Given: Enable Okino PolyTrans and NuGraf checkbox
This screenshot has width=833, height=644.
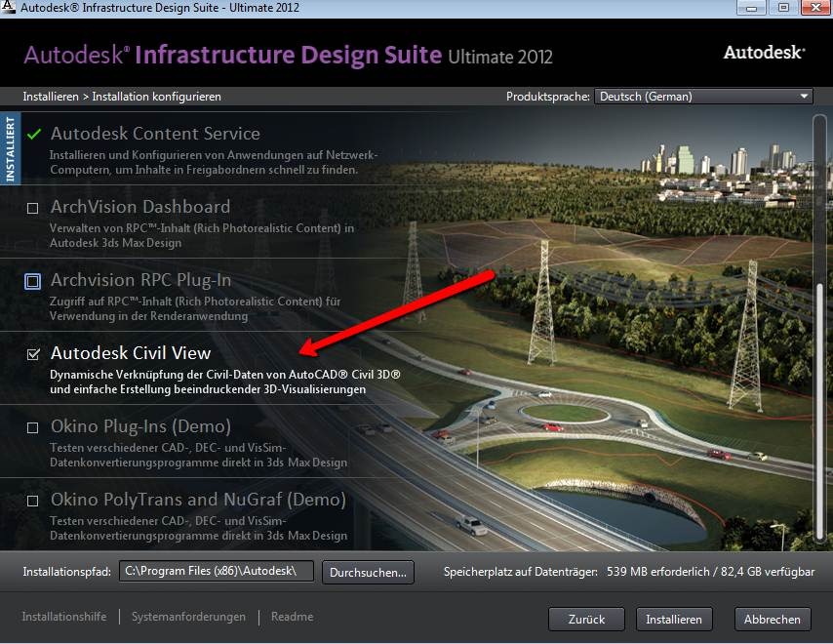Looking at the screenshot, I should 33,501.
